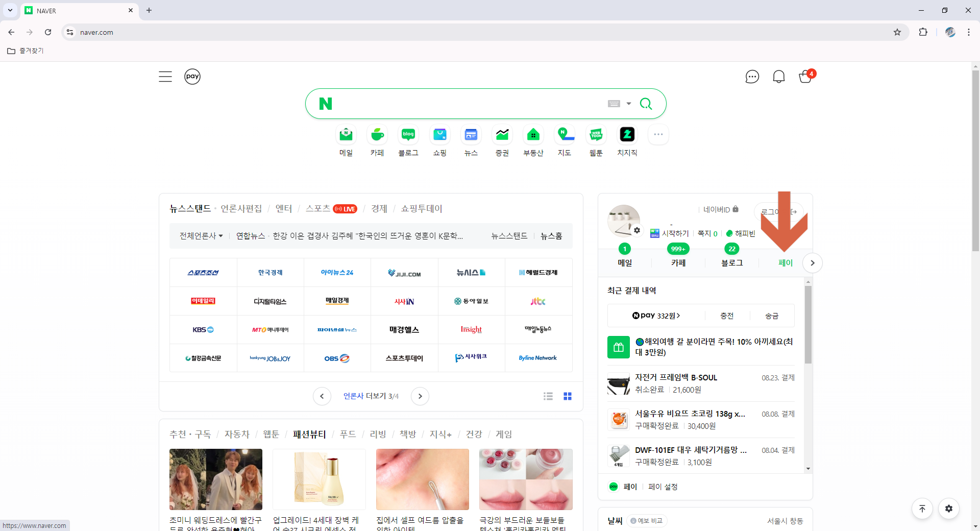Click the Naver Pay circle icon
Screen dimensions: 980x531
click(x=192, y=77)
